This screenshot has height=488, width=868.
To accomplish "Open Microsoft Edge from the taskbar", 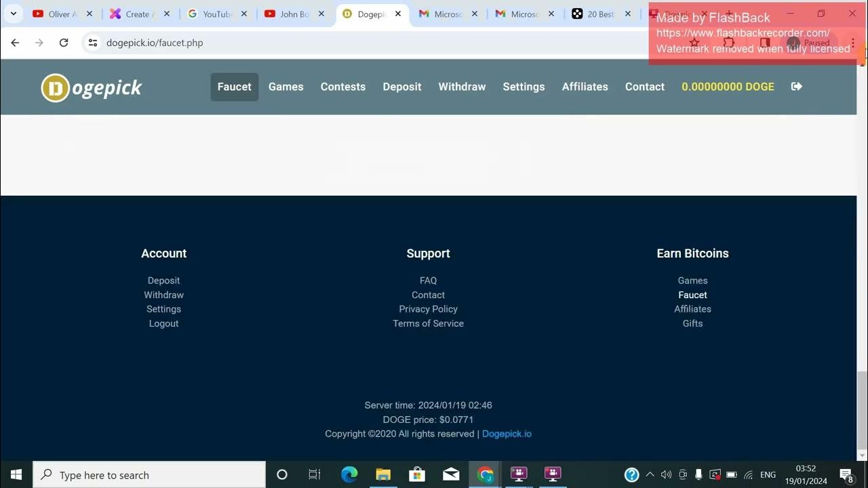I will 349,474.
